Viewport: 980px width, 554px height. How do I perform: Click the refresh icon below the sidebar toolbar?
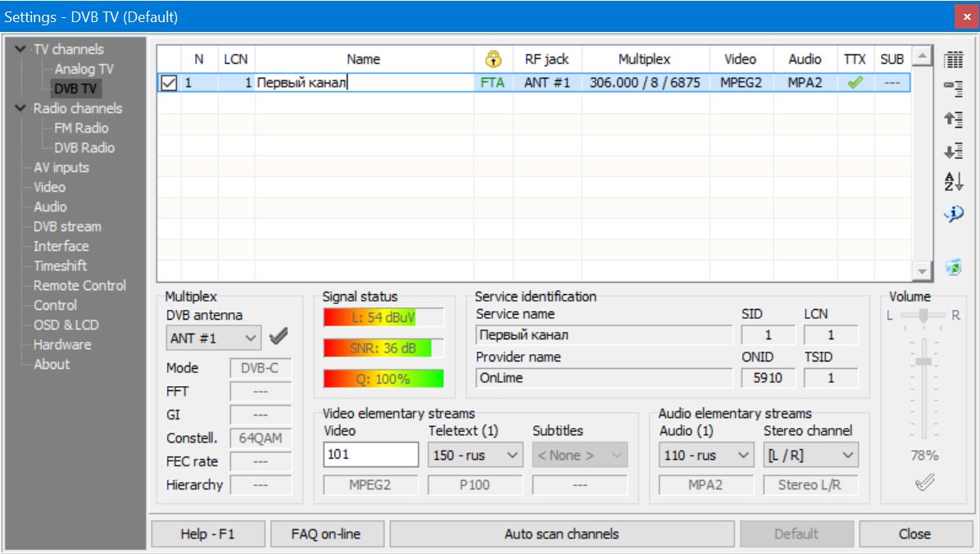[952, 266]
